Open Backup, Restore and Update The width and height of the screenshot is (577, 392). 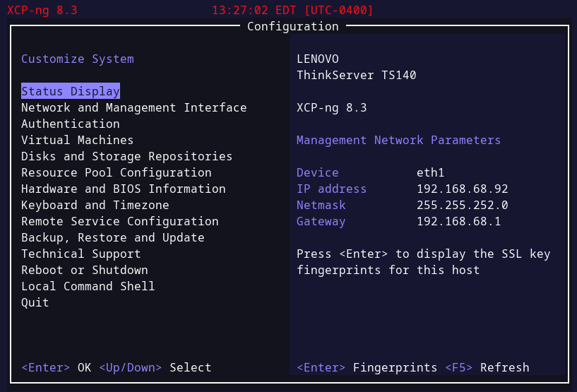112,237
